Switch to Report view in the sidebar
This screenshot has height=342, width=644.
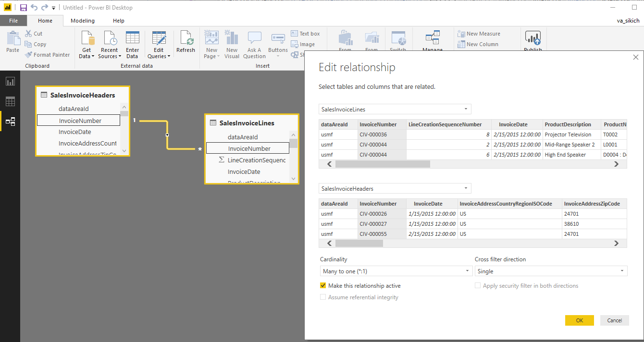point(10,81)
